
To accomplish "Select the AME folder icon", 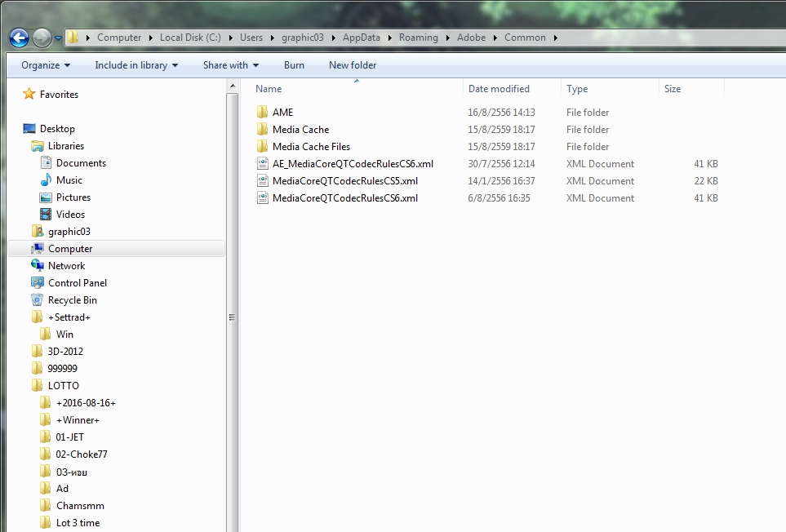I will 262,113.
